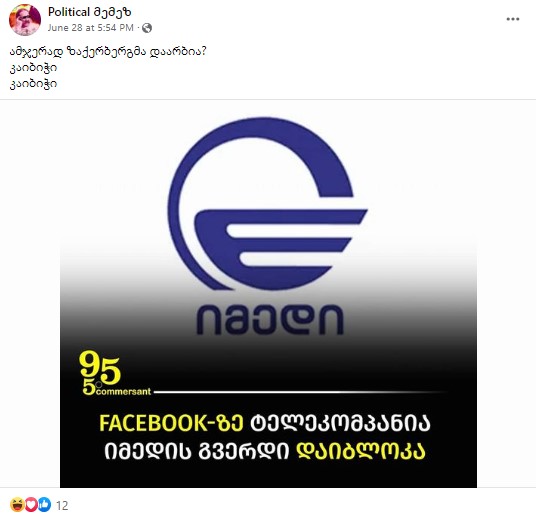Click the second კაიბიჭი line
Image resolution: width=536 pixels, height=519 pixels.
coord(33,84)
